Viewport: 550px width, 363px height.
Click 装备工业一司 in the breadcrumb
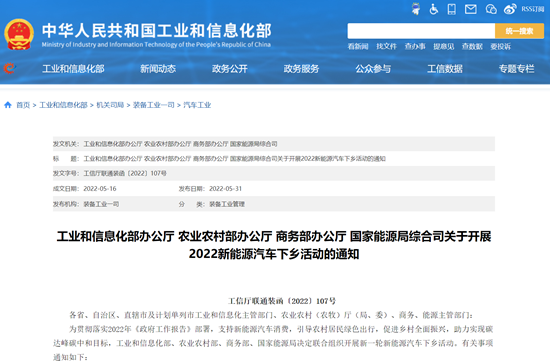(x=154, y=105)
